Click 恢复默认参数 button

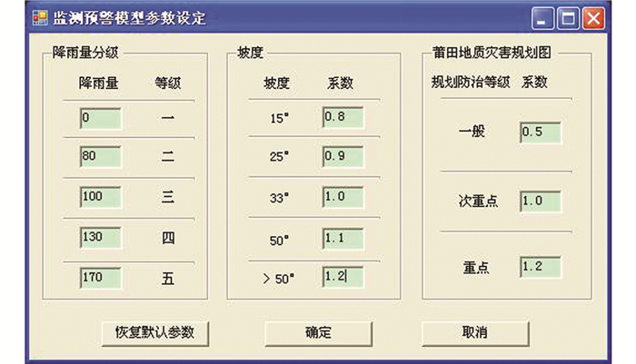154,332
